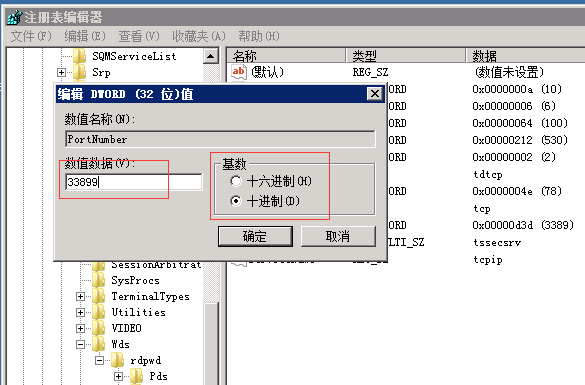Expand the Srp tree node

(62, 72)
